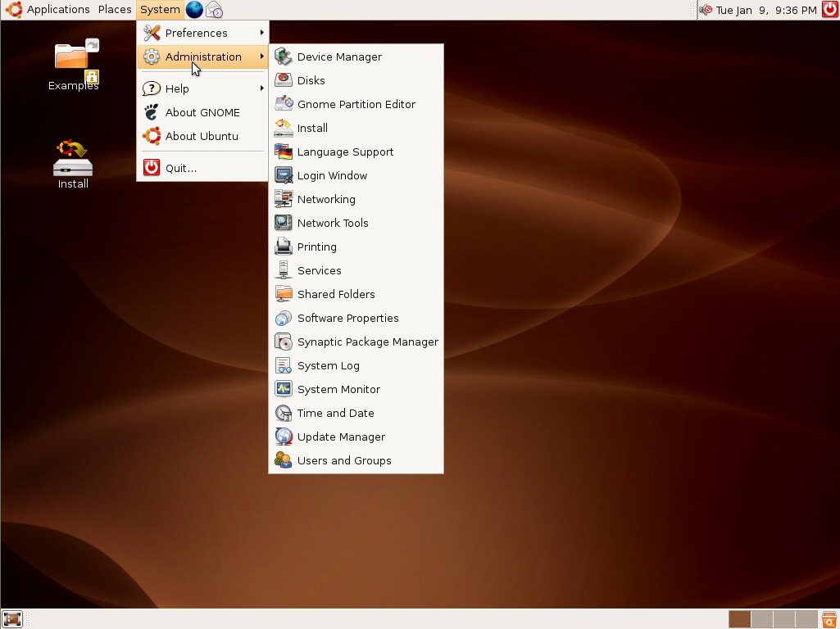This screenshot has width=840, height=629.
Task: Open the Help submenu
Action: tap(202, 88)
